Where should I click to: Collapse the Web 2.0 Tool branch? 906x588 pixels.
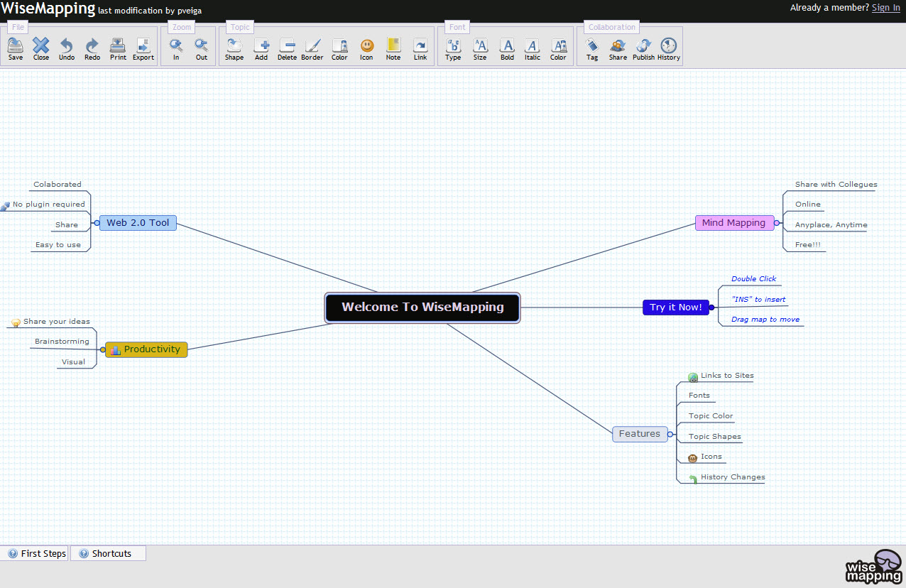(x=97, y=223)
